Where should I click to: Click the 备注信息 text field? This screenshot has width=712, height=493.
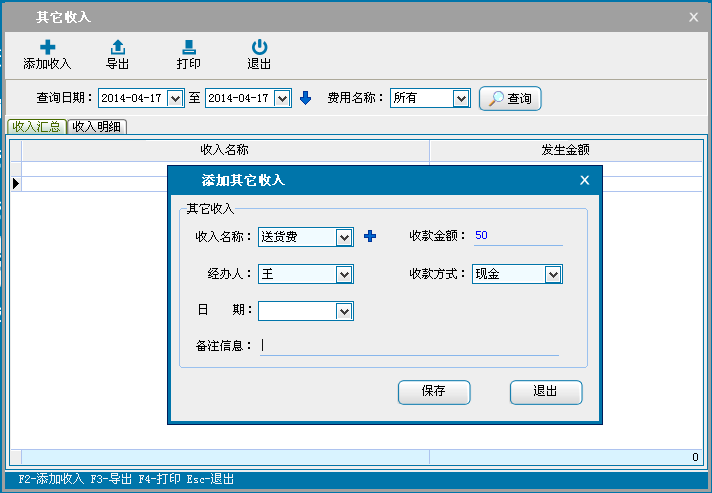point(408,346)
